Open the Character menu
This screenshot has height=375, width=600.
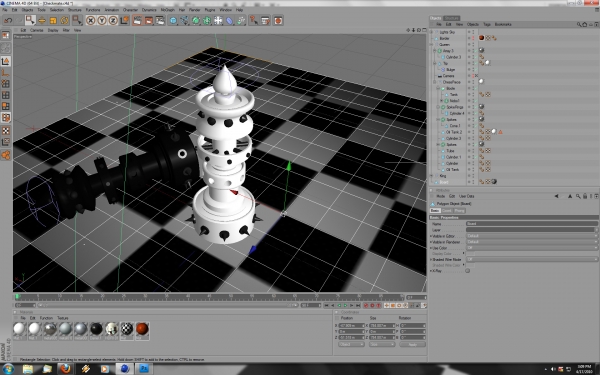click(130, 10)
